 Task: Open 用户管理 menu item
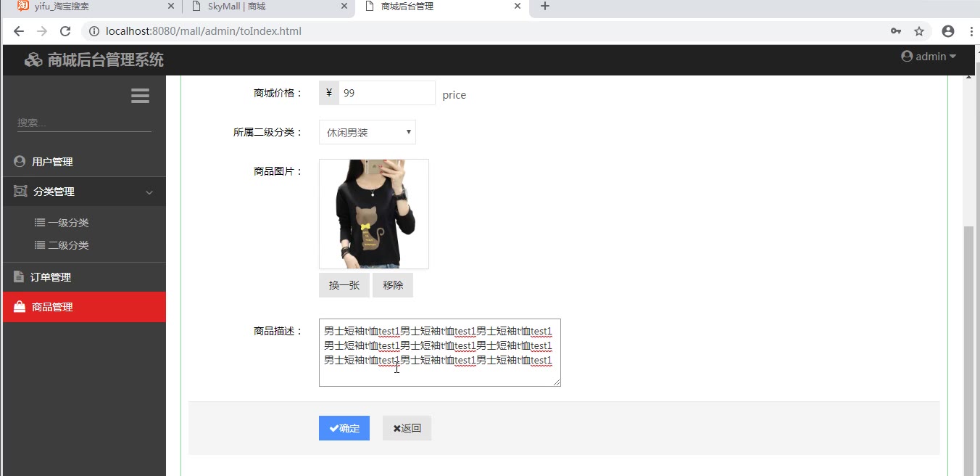click(84, 162)
